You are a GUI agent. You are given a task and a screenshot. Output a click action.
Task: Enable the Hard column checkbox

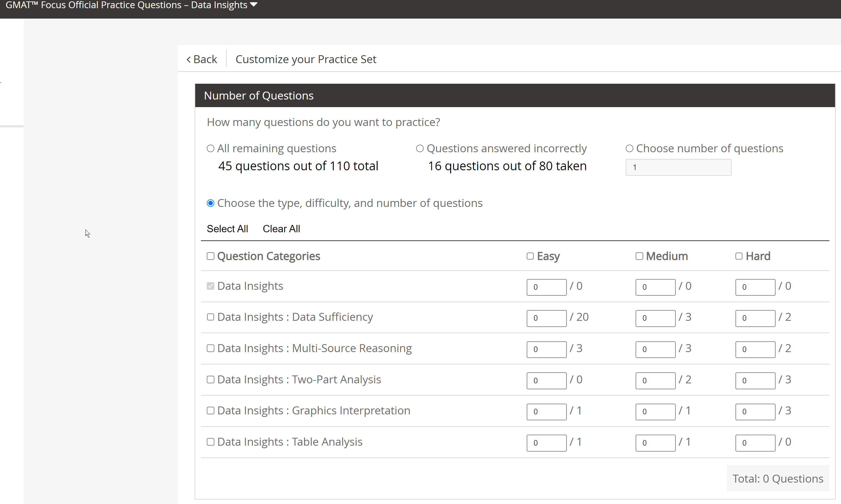739,256
